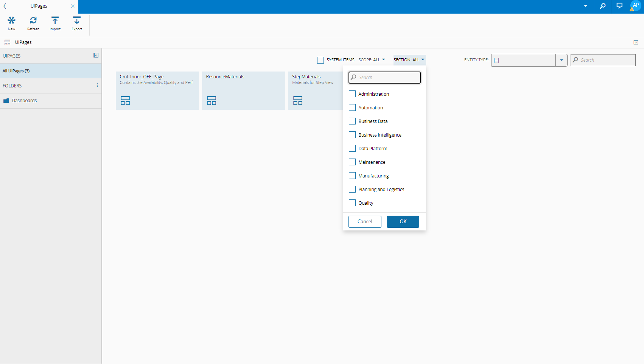644x364 pixels.
Task: Check the Automation section option
Action: (352, 107)
